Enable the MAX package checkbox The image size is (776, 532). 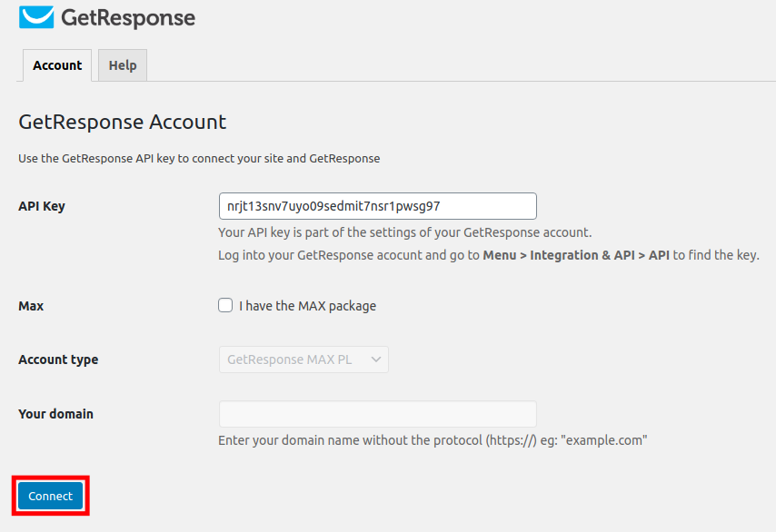pos(225,305)
